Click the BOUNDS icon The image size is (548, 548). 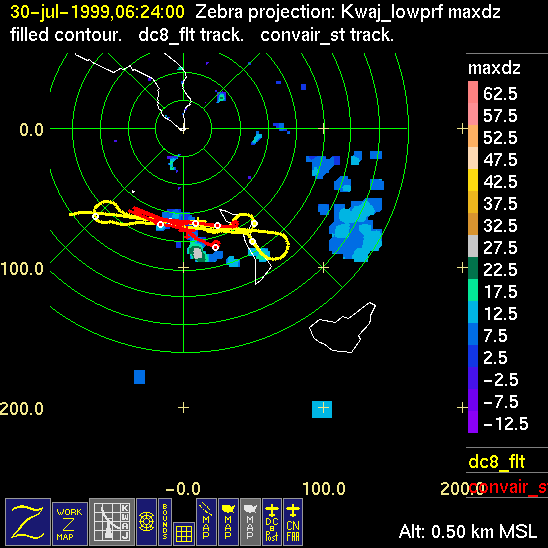(x=165, y=522)
